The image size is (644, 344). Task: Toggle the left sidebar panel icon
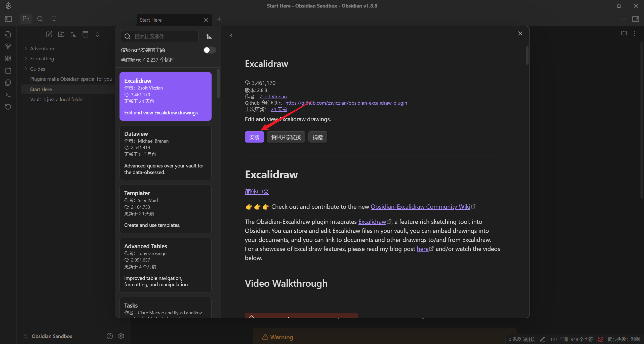coord(8,19)
